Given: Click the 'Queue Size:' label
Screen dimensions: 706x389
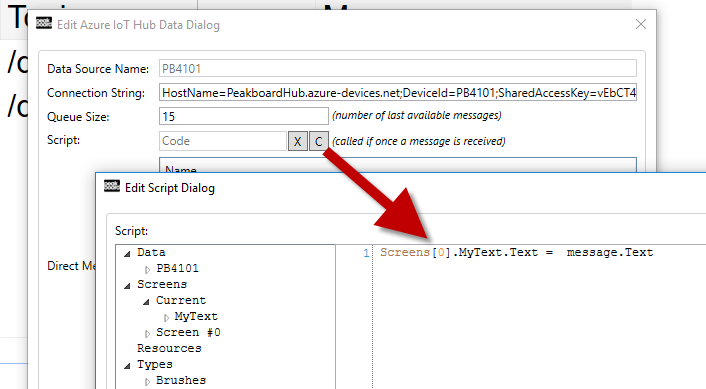Looking at the screenshot, I should [x=78, y=117].
